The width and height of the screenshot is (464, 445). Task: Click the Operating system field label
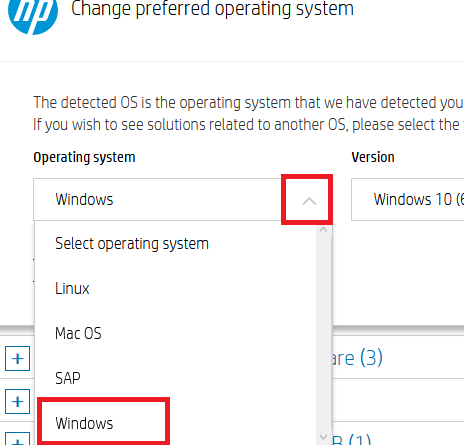[84, 157]
